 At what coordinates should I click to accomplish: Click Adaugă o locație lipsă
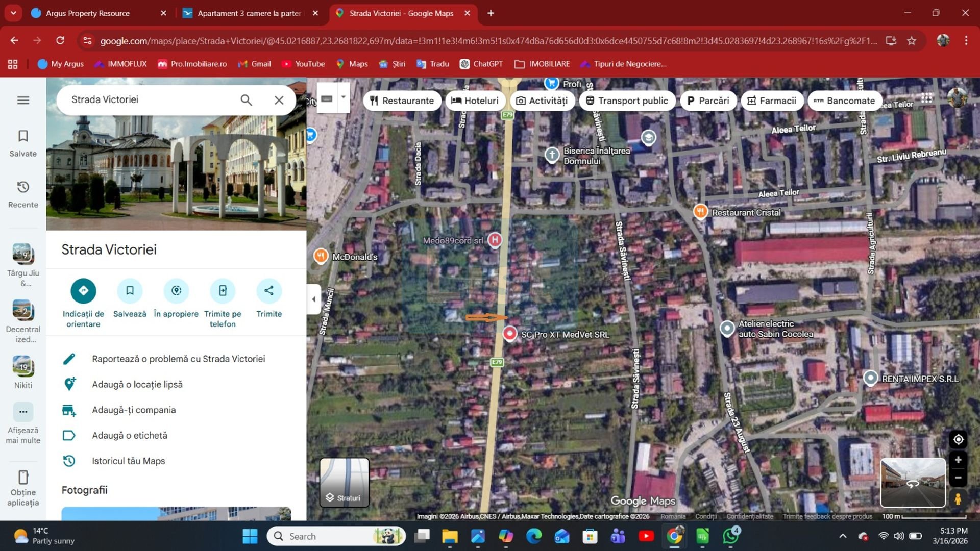pos(137,384)
